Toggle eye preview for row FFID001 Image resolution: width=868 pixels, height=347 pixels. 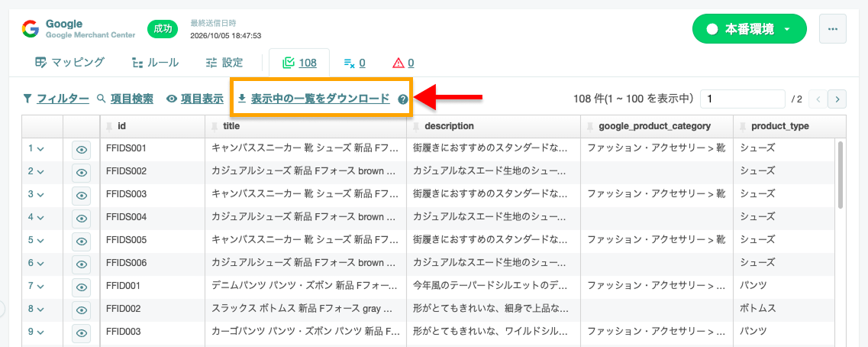tap(82, 287)
